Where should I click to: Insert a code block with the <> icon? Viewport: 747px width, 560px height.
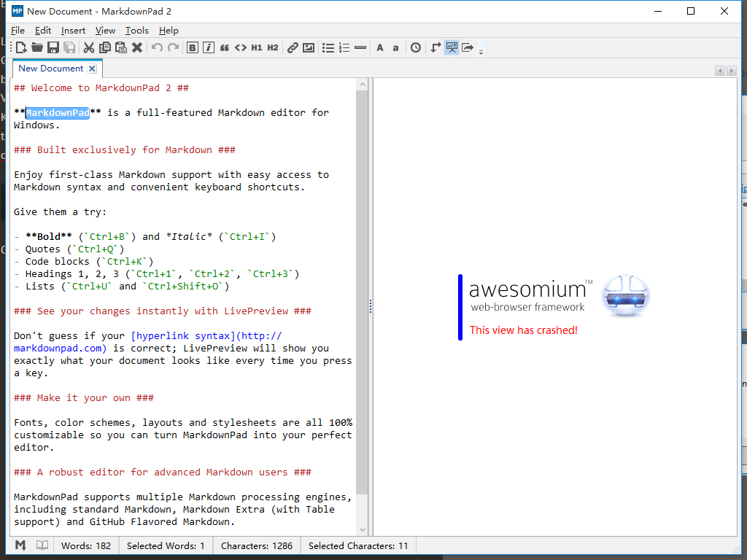pyautogui.click(x=241, y=47)
